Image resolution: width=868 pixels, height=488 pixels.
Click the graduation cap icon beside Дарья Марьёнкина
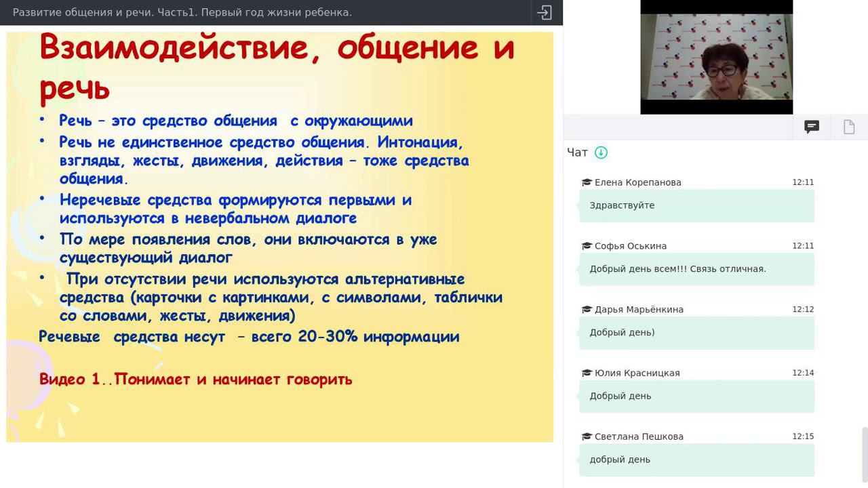[x=587, y=310]
